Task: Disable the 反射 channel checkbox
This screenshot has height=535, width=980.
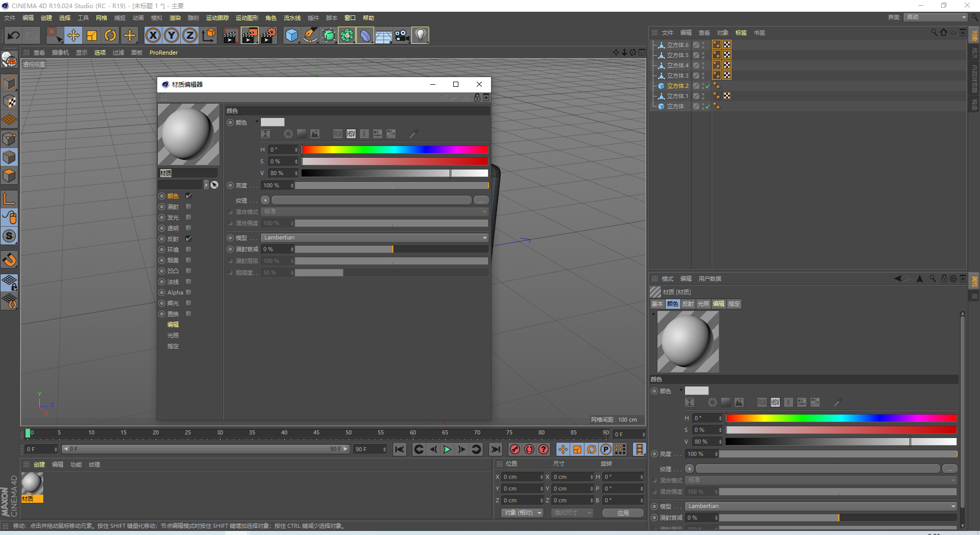Action: click(188, 239)
